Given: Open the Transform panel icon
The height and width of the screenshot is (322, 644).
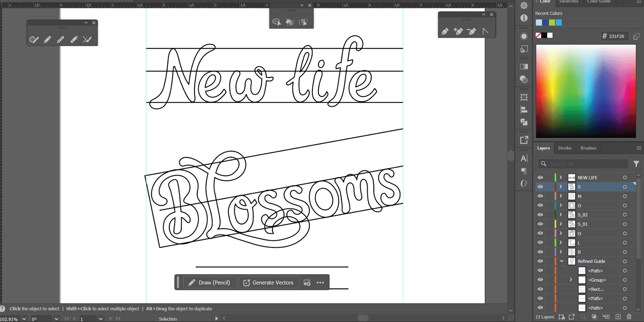Looking at the screenshot, I should [x=524, y=97].
